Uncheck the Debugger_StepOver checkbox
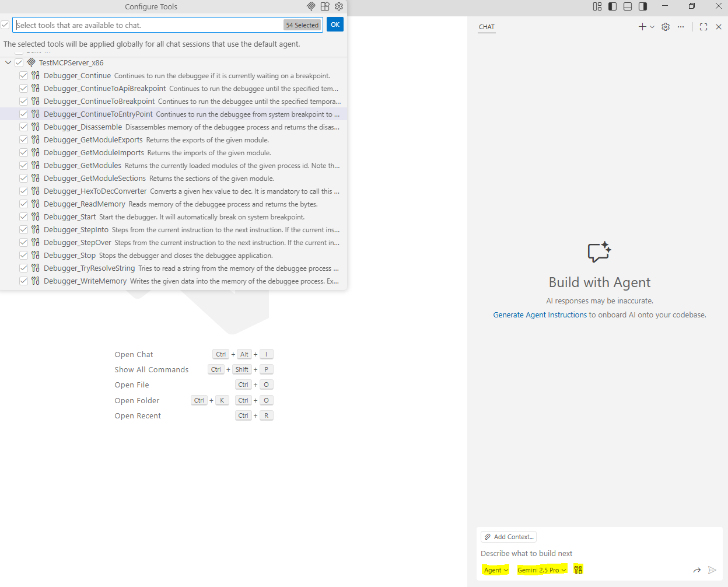 tap(23, 242)
